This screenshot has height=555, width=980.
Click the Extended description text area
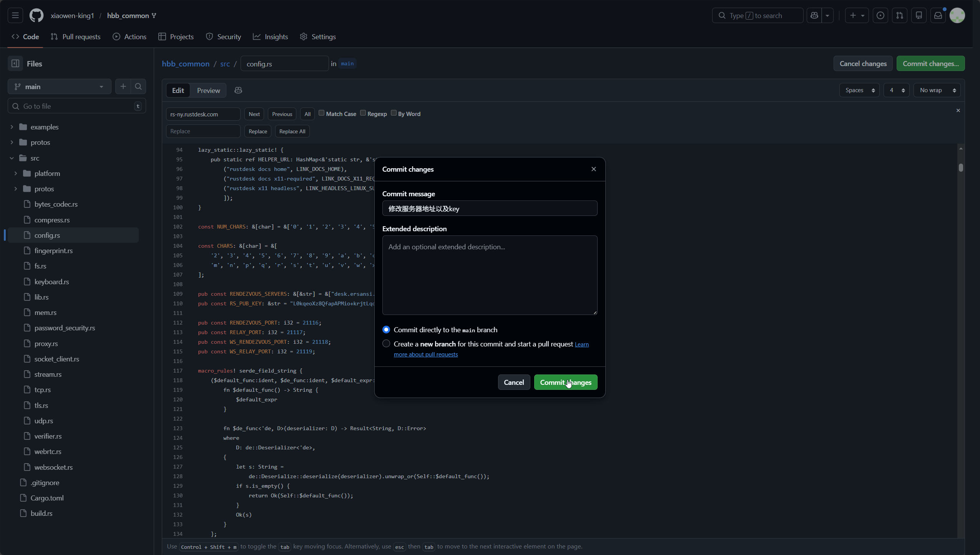[x=490, y=275]
